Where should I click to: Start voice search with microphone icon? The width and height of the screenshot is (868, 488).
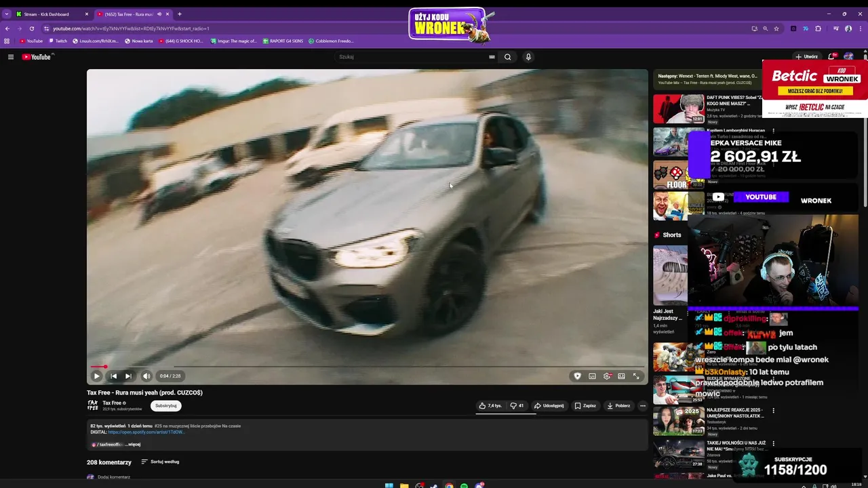pos(528,57)
